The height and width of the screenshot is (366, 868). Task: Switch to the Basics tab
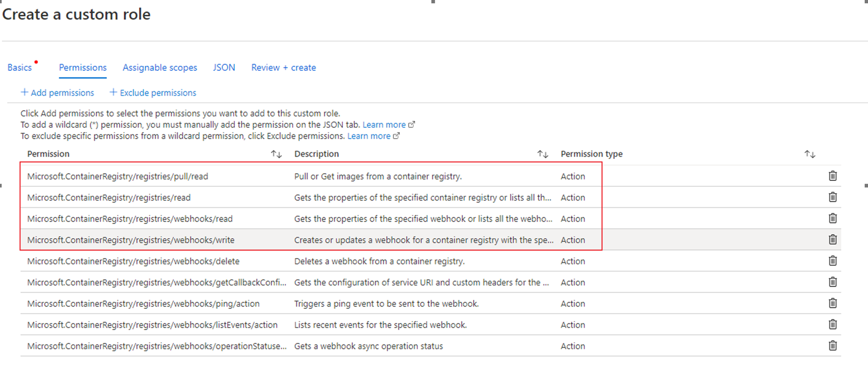[x=20, y=68]
